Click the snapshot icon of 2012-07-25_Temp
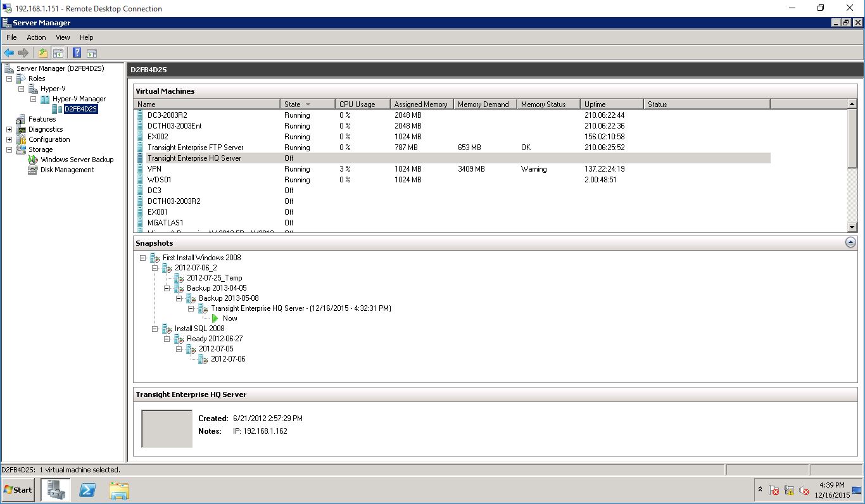Screen dimensions: 865x504 click(x=179, y=278)
